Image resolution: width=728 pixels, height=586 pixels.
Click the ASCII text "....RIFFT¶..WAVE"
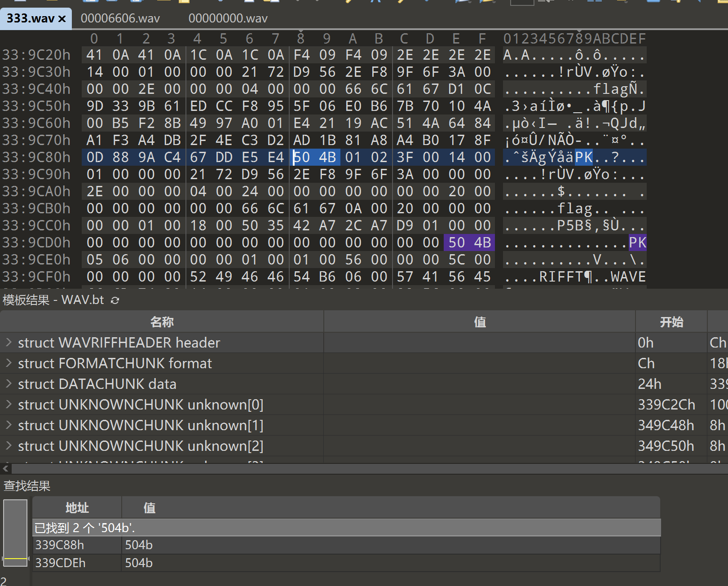574,277
